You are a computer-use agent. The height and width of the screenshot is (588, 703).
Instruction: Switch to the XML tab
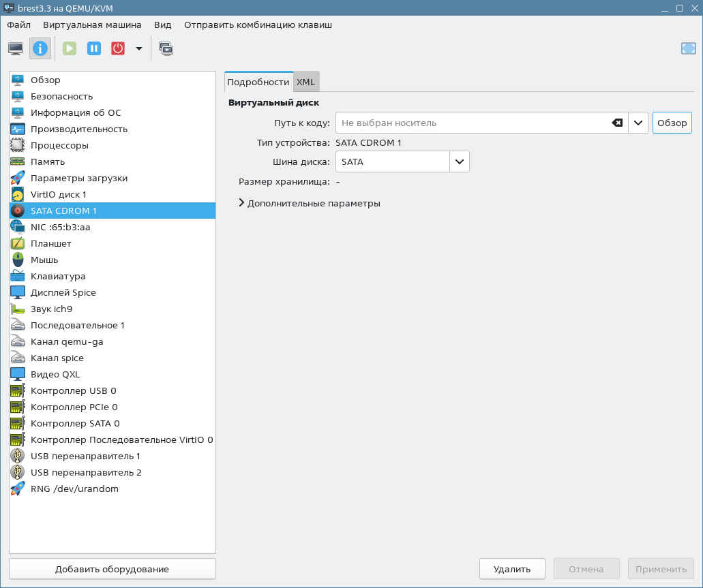click(x=305, y=82)
